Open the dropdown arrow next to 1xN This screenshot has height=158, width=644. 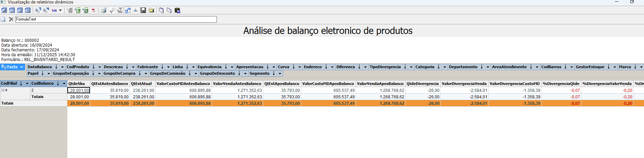click(60, 10)
